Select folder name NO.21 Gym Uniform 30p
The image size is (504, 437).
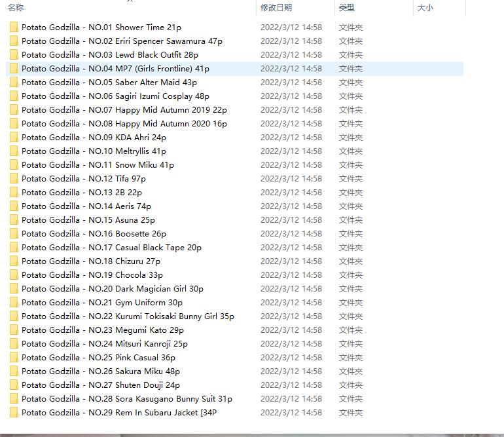[x=102, y=303]
